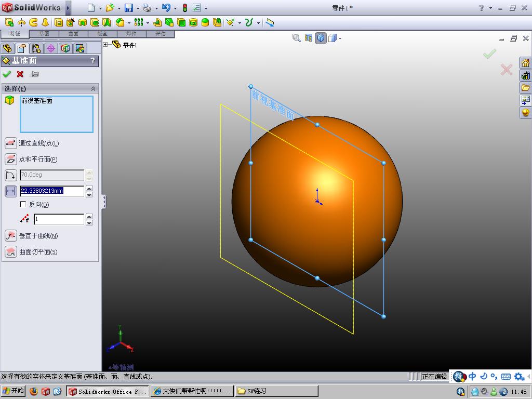532x399 pixels.
Task: Click the Print icon
Action: click(x=147, y=7)
